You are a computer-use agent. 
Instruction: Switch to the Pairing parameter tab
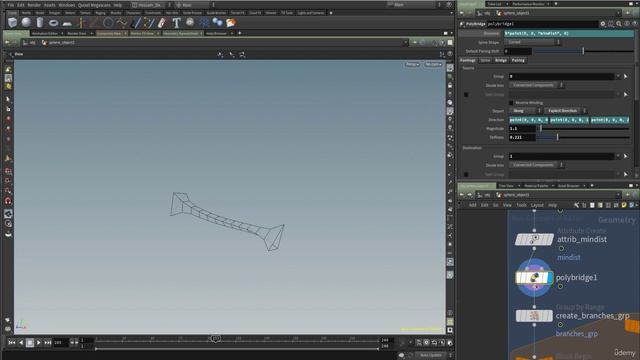click(x=518, y=60)
